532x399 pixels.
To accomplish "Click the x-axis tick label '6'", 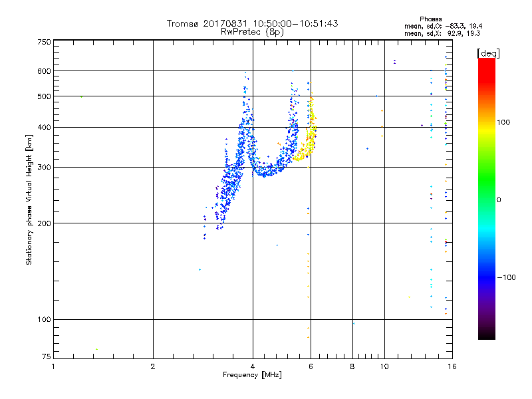I will coord(311,366).
